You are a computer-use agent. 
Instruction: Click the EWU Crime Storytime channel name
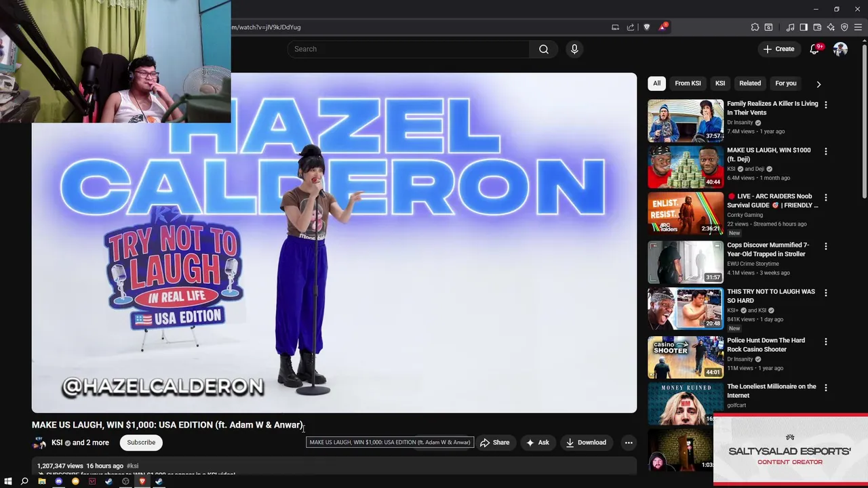click(753, 264)
